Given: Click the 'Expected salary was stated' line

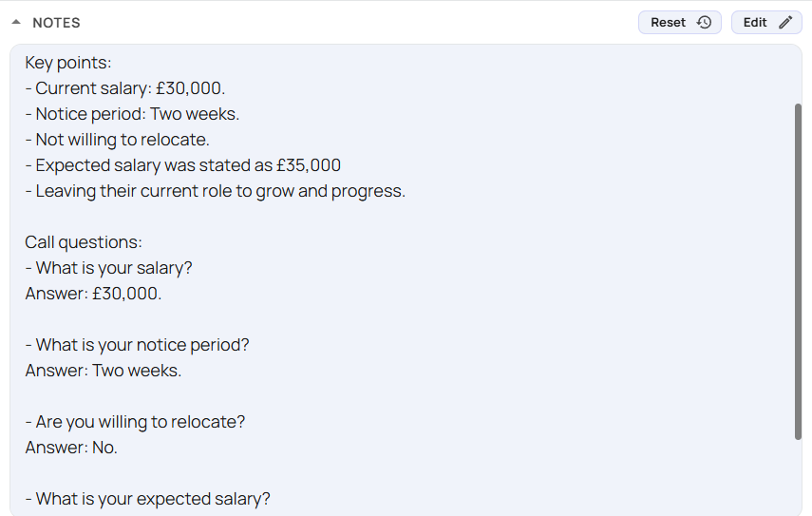Looking at the screenshot, I should pos(182,165).
